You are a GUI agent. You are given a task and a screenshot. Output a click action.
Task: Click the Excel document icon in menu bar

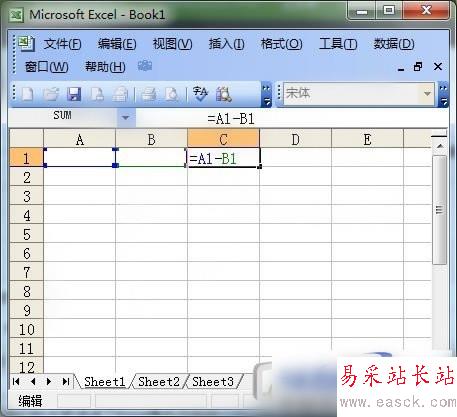pos(26,43)
